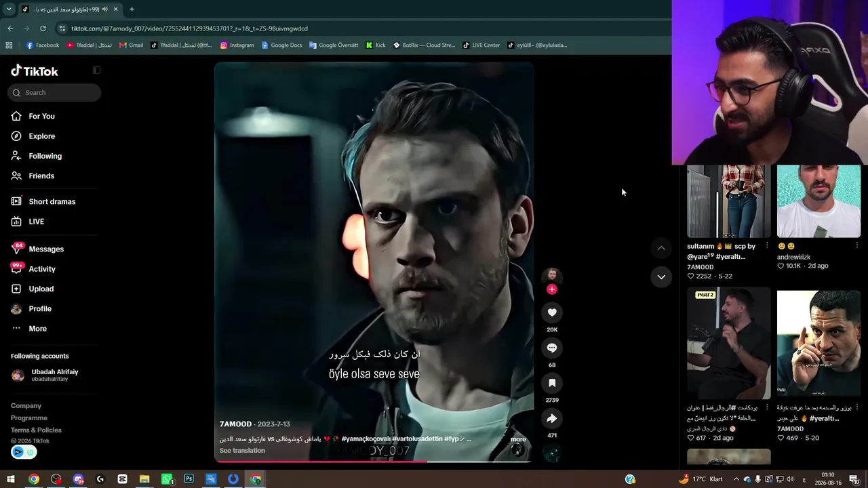Go to the next video with down chevron
The image size is (868, 488).
661,277
